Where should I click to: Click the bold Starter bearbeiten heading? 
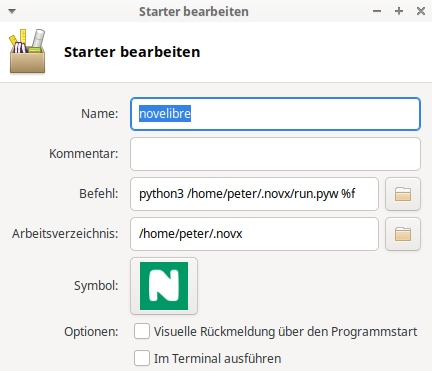[x=132, y=52]
